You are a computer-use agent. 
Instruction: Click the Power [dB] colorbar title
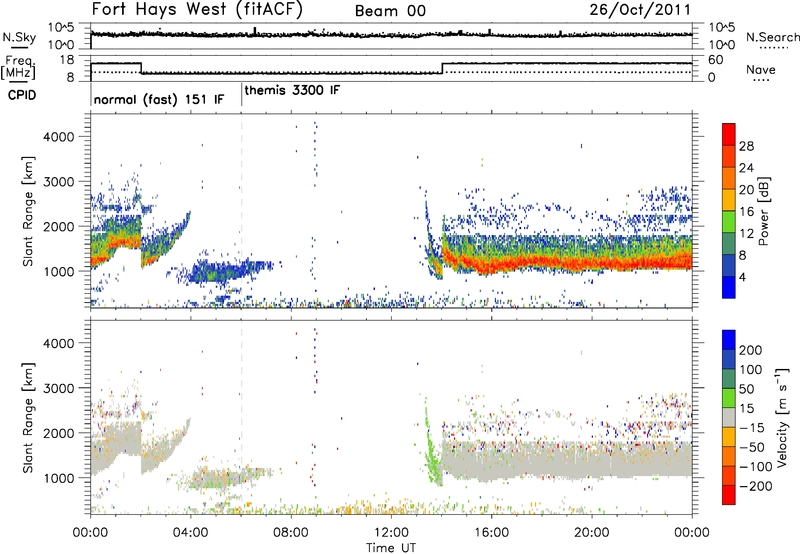coord(764,211)
